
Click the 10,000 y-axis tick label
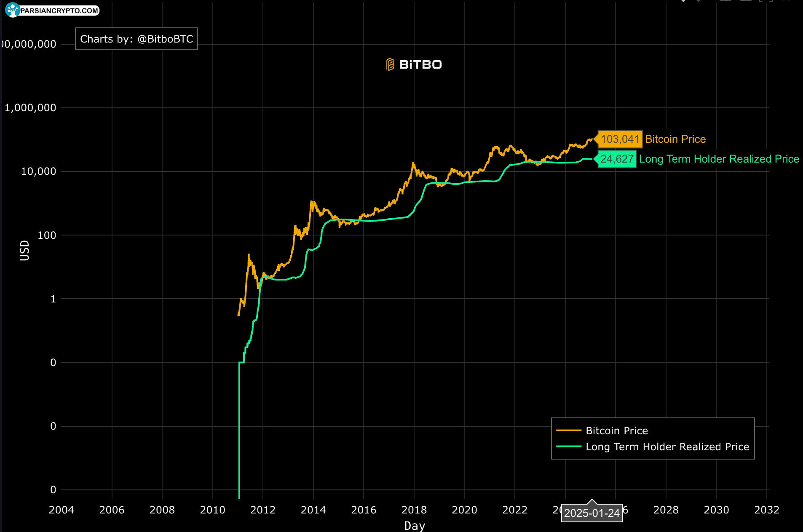pos(39,171)
